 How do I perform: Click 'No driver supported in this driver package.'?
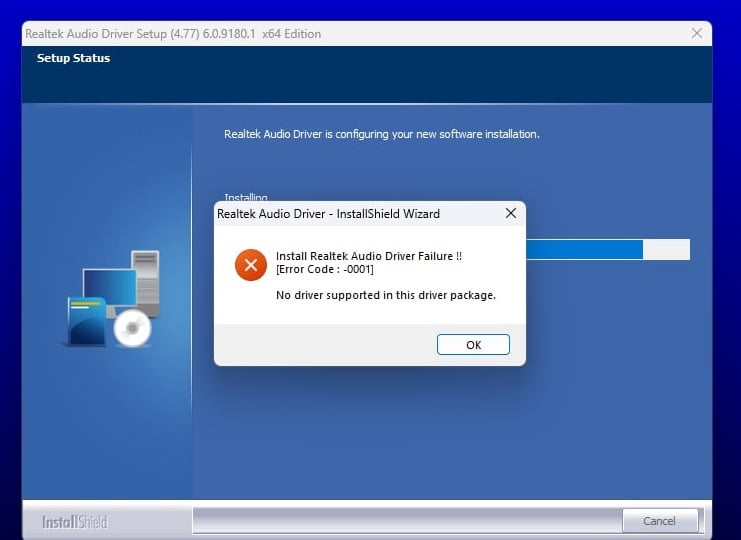[386, 295]
